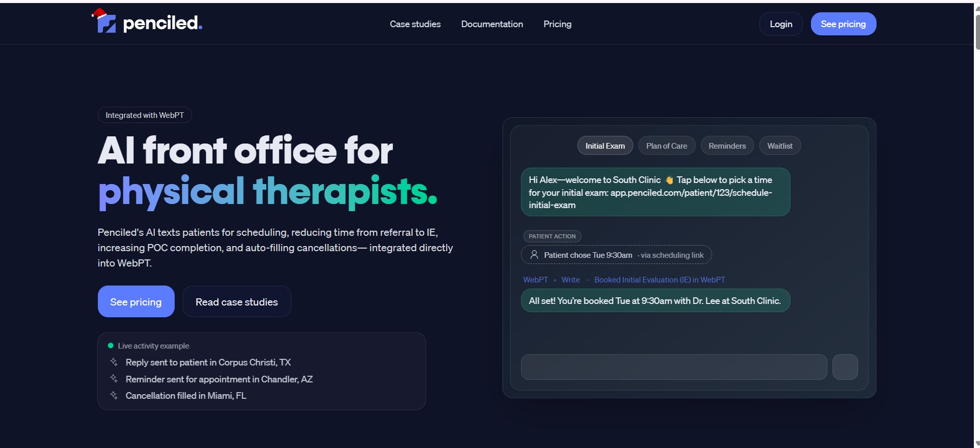Viewport: 980px width, 448px height.
Task: Click the waving hand emoji in message
Action: click(x=669, y=180)
